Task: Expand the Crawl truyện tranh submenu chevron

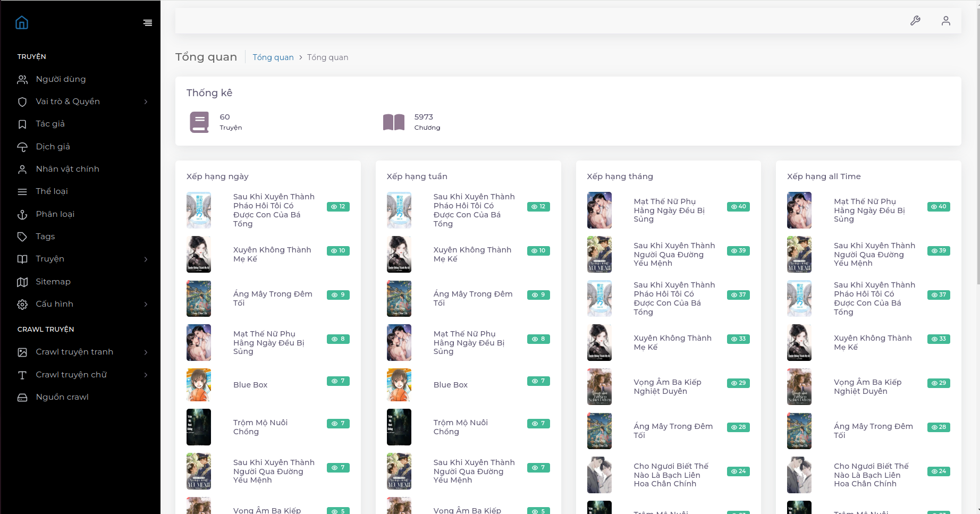Action: pyautogui.click(x=146, y=352)
